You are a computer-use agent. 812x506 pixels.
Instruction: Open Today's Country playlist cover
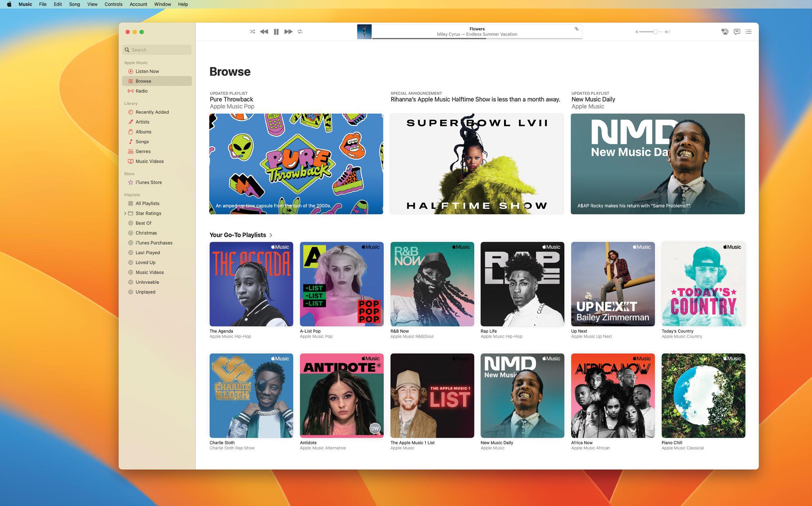[x=703, y=284]
